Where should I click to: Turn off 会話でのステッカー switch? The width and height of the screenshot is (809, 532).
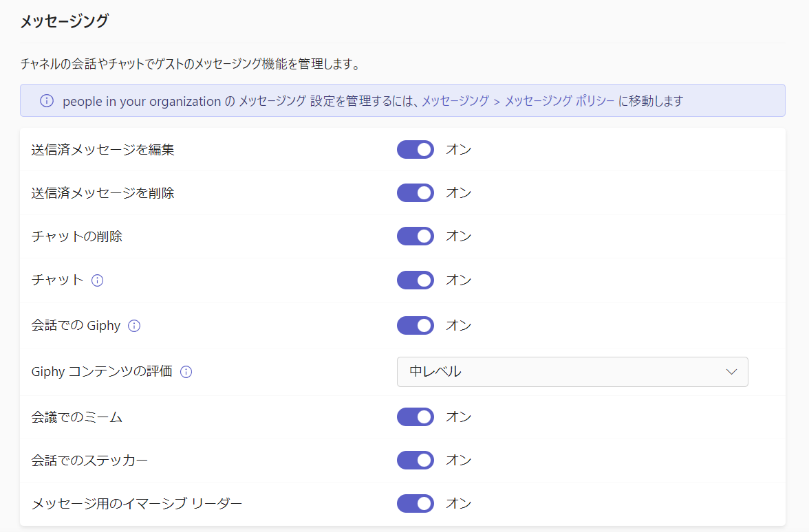point(416,460)
